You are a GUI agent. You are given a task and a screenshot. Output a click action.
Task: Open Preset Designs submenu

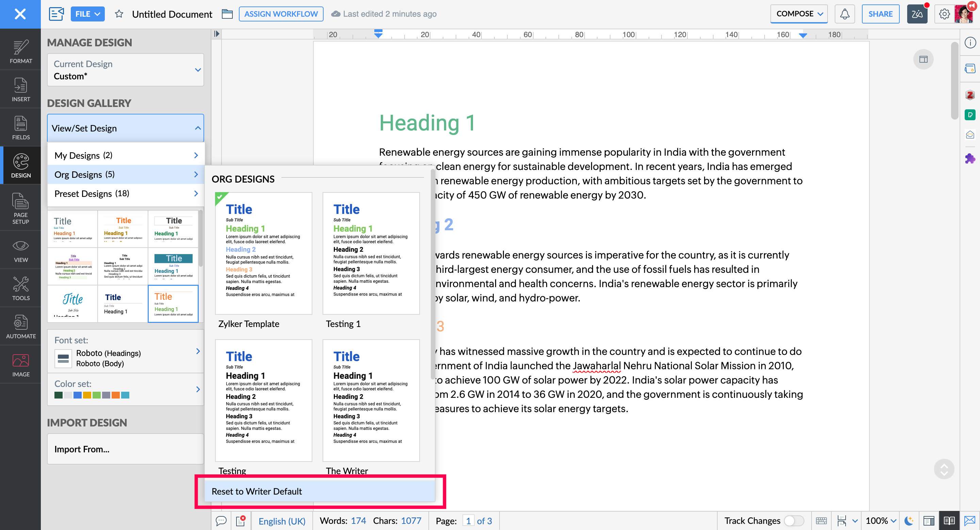coord(126,193)
